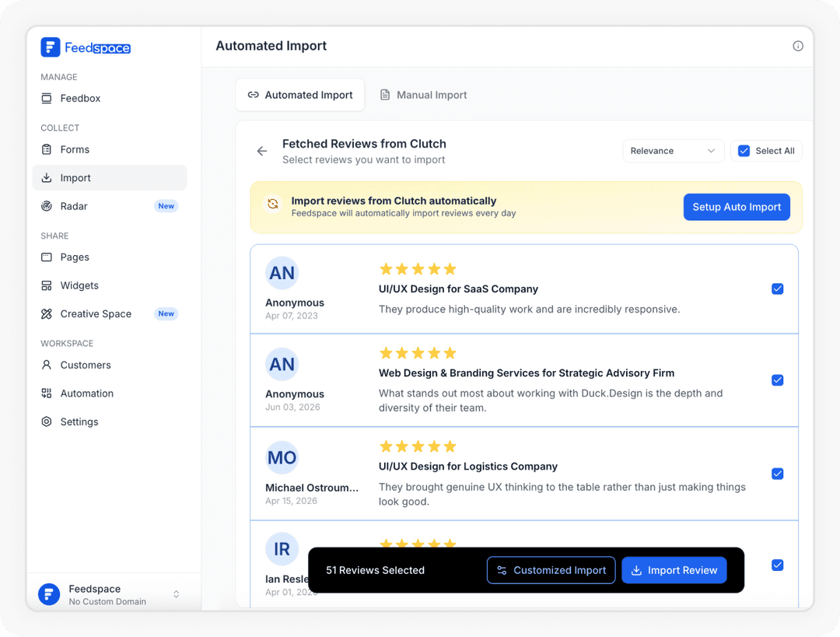Click the Import Review button

674,570
